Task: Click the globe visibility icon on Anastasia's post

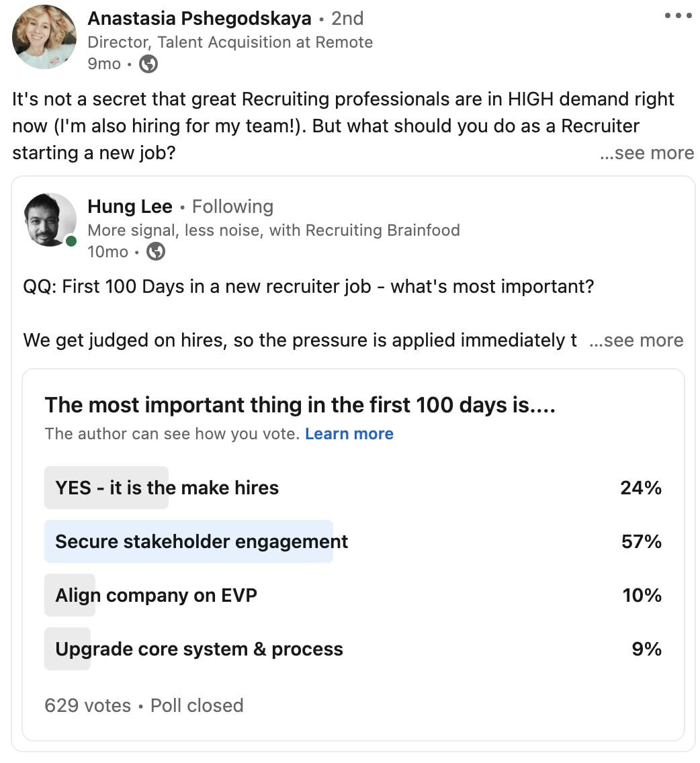Action: (147, 64)
